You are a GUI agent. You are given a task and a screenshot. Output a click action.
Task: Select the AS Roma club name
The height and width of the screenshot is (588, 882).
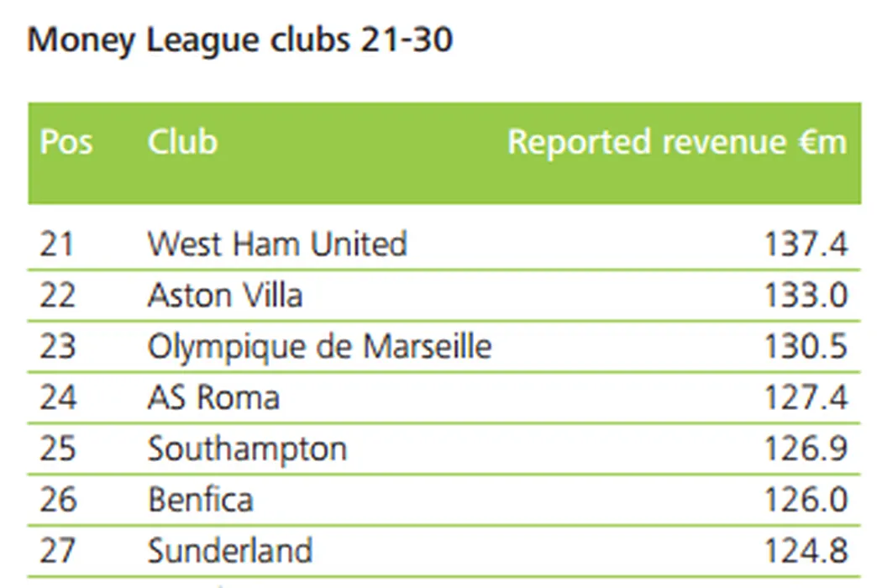[213, 397]
